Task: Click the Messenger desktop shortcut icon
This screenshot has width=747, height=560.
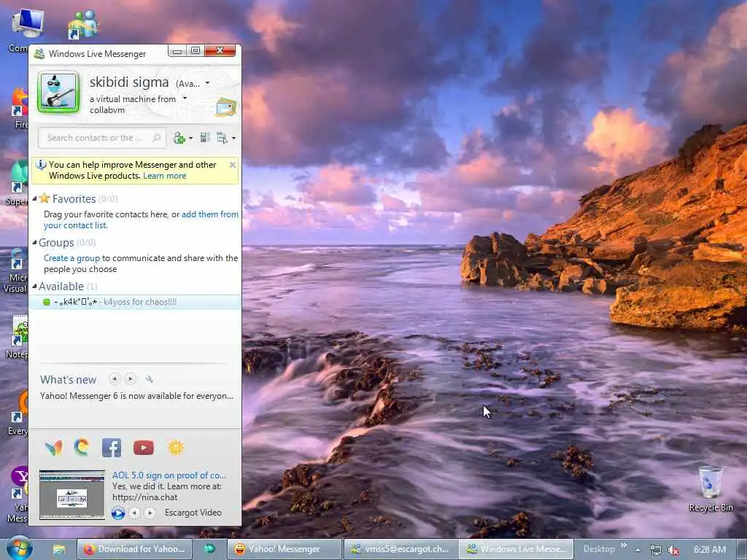Action: pos(83,25)
